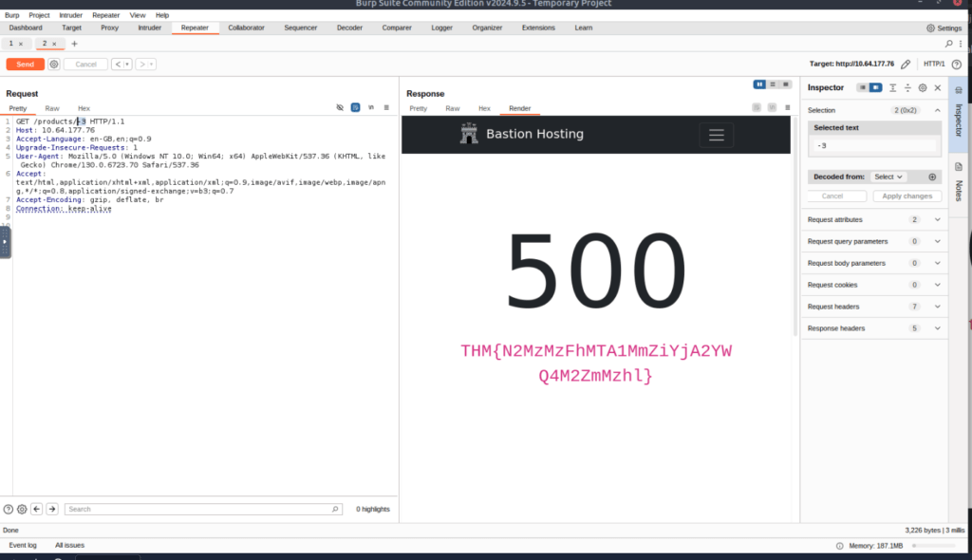Image resolution: width=972 pixels, height=560 pixels.
Task: Open the Proxy tab
Action: 110,28
